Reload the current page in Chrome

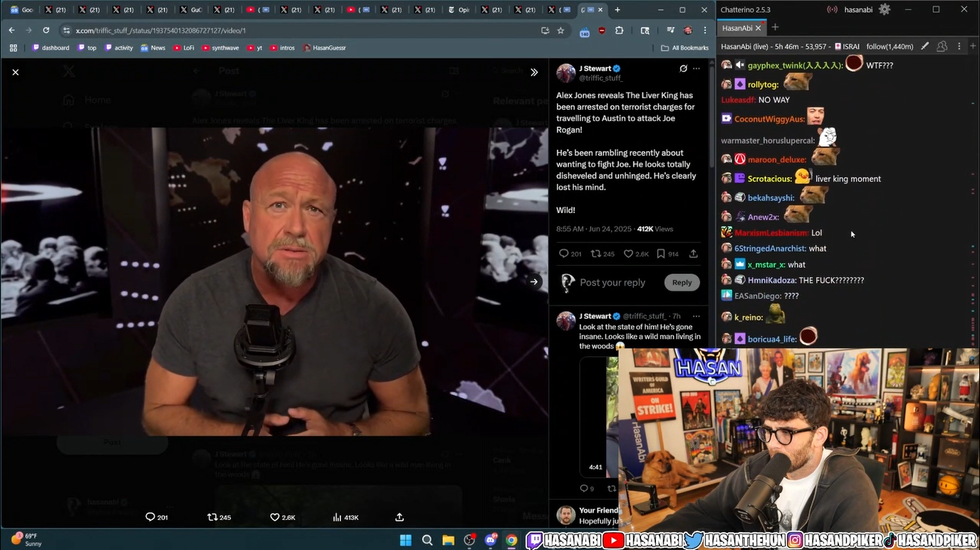[x=46, y=31]
